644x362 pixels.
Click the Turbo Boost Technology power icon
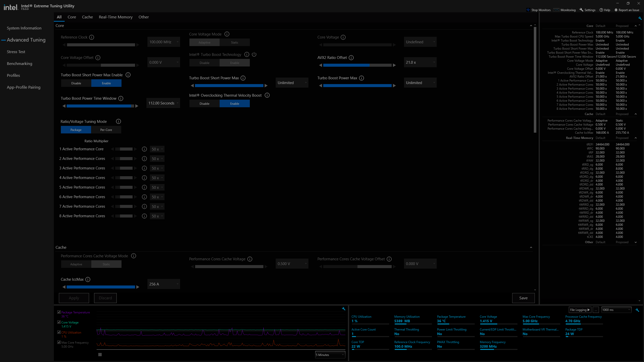254,54
